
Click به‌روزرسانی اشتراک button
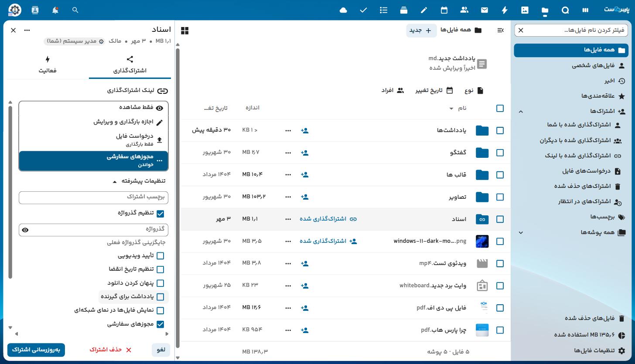point(36,350)
